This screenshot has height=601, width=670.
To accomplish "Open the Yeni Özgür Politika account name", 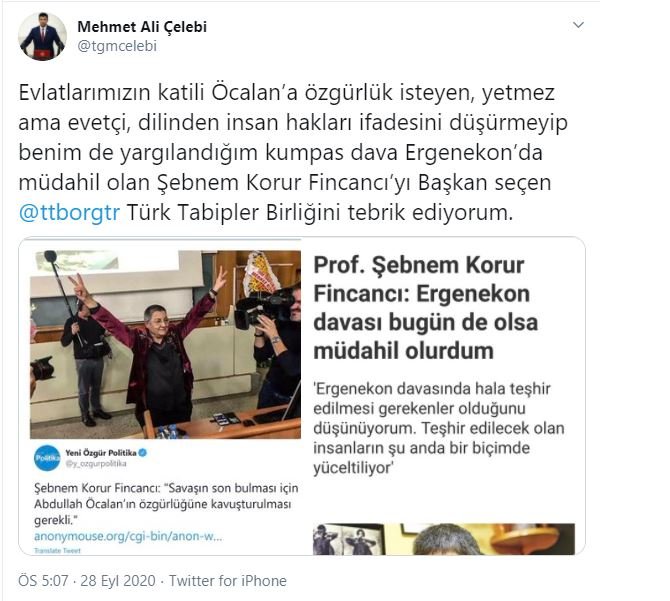I will (101, 453).
